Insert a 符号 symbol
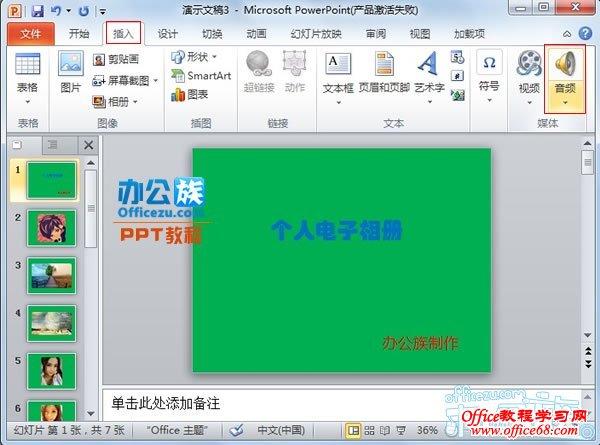Viewport: 600px width, 445px height. coord(489,71)
